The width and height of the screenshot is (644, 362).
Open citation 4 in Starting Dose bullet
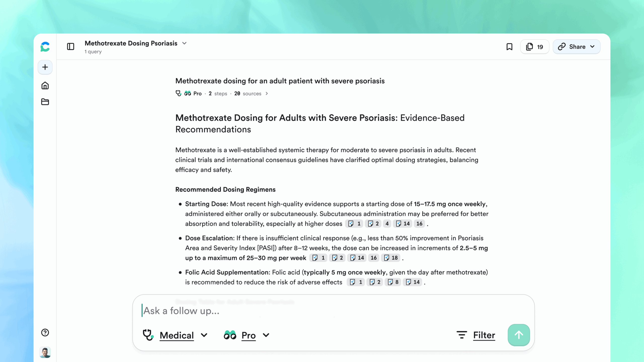pos(387,223)
